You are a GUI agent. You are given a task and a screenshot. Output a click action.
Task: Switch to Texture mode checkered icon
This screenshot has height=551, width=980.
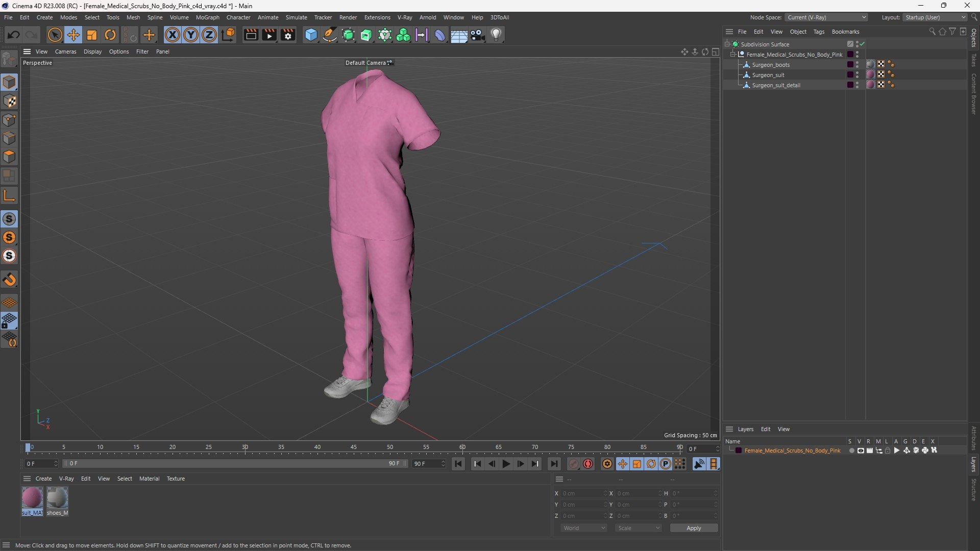9,101
